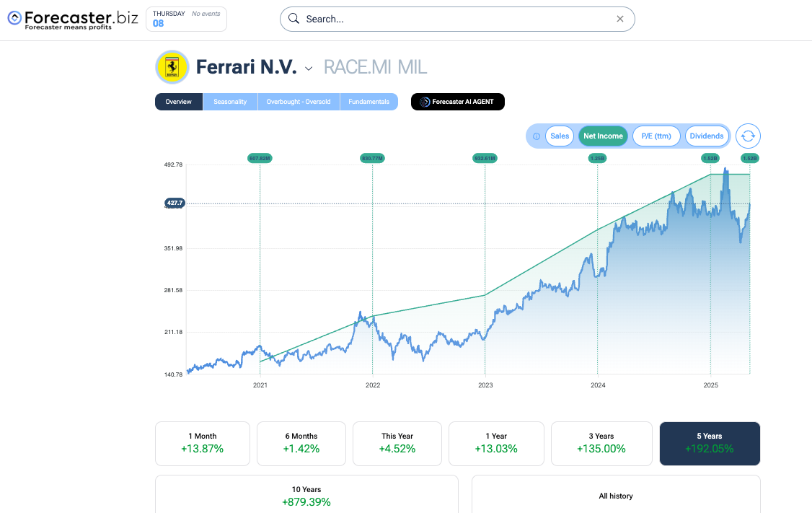Viewport: 812px width, 513px height.
Task: Switch to the Seasonality tab
Action: point(230,102)
